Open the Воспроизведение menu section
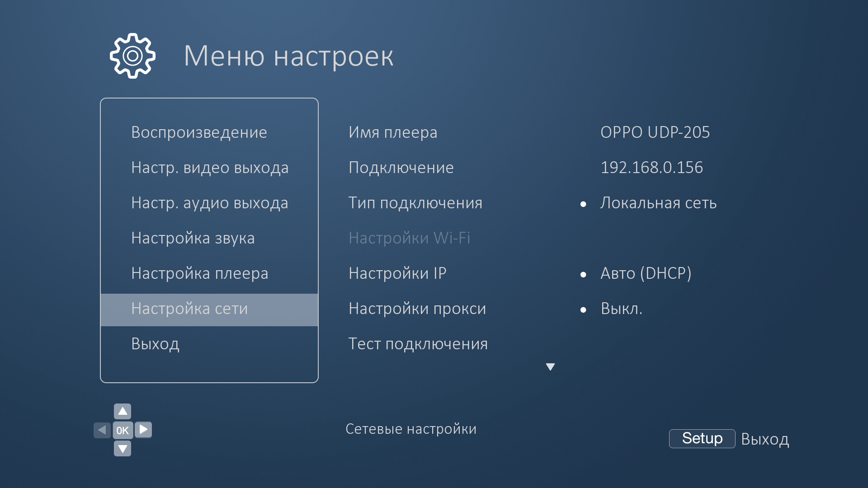 [x=199, y=132]
